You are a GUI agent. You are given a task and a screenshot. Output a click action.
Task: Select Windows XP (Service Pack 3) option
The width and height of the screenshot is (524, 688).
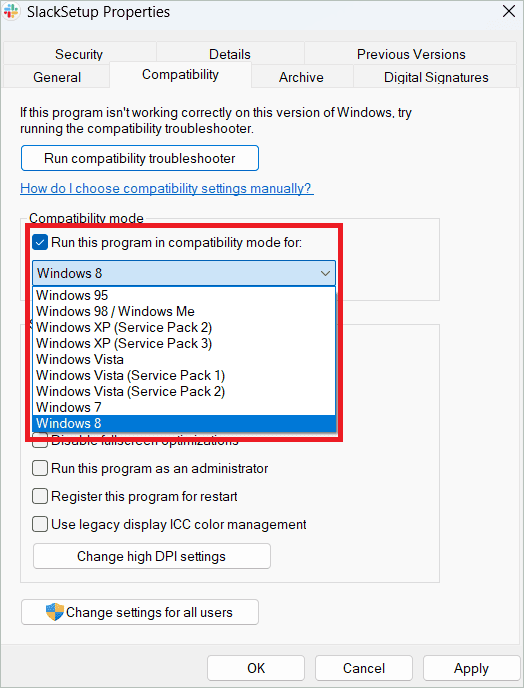[184, 343]
